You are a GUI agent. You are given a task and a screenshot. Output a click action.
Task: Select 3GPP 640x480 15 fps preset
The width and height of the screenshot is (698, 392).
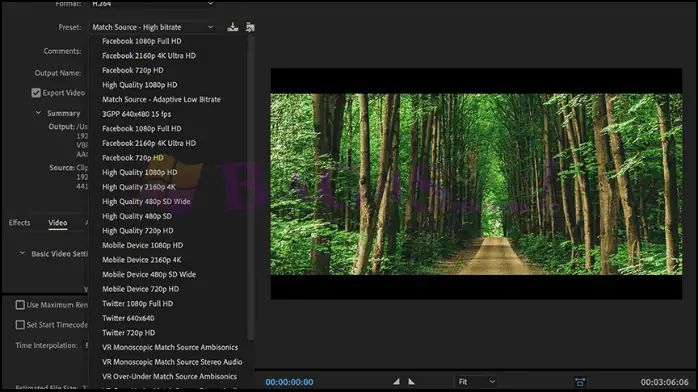coord(136,114)
